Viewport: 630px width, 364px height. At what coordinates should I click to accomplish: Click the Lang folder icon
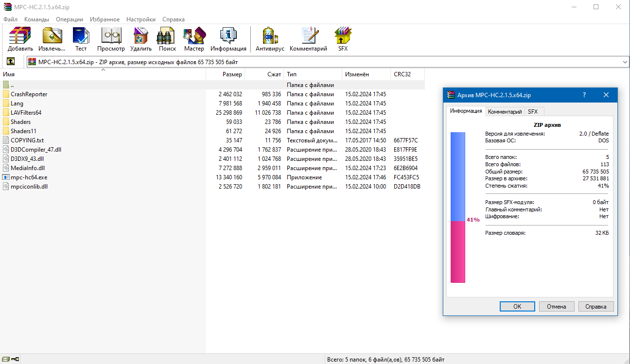[x=6, y=104]
